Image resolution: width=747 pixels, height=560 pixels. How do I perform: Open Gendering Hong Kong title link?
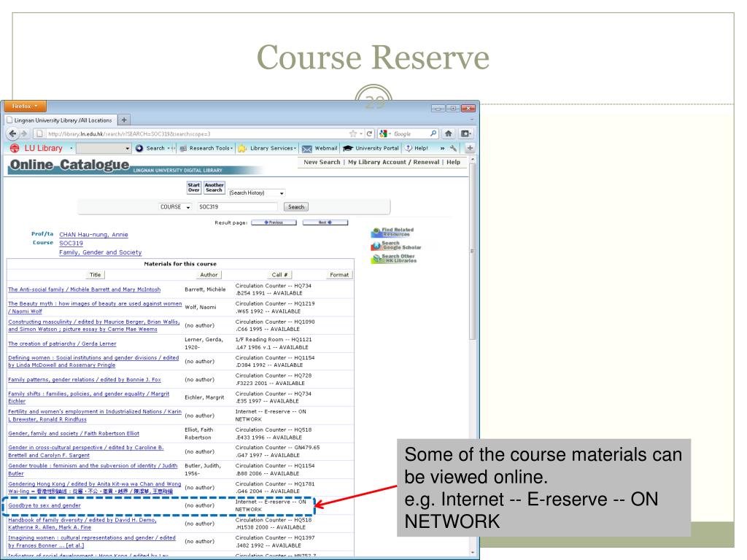click(94, 487)
